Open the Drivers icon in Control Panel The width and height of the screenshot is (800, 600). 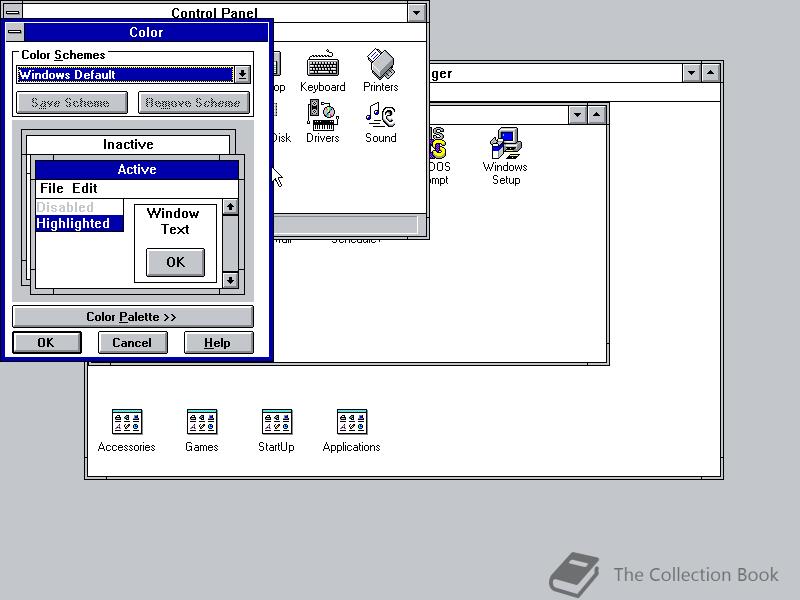tap(322, 122)
